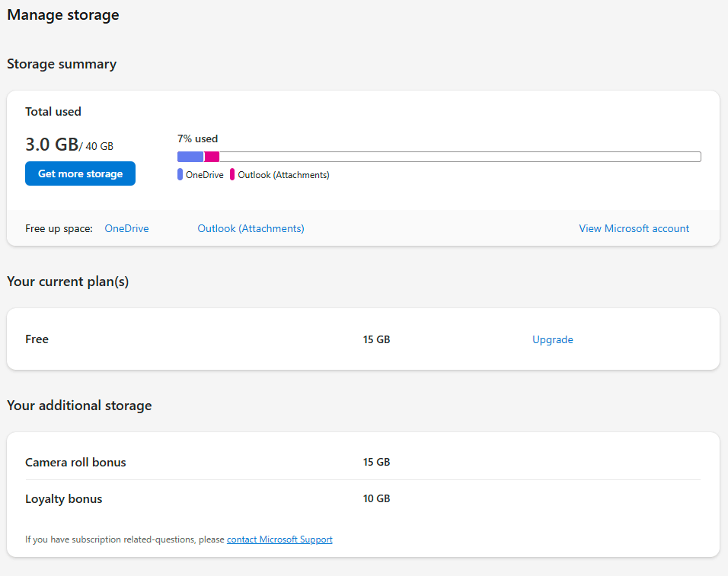The width and height of the screenshot is (728, 576).
Task: Select the '/ 40 GB' capacity text
Action: click(96, 146)
